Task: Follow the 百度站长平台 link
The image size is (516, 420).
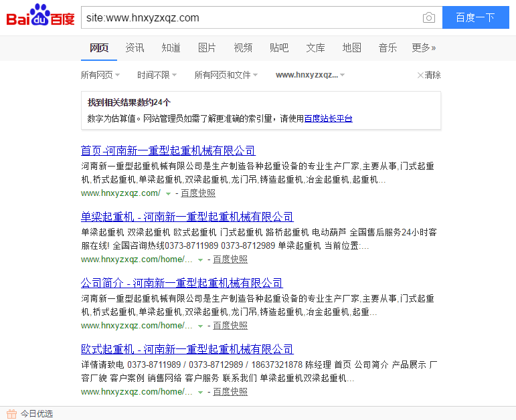Action: click(x=329, y=118)
